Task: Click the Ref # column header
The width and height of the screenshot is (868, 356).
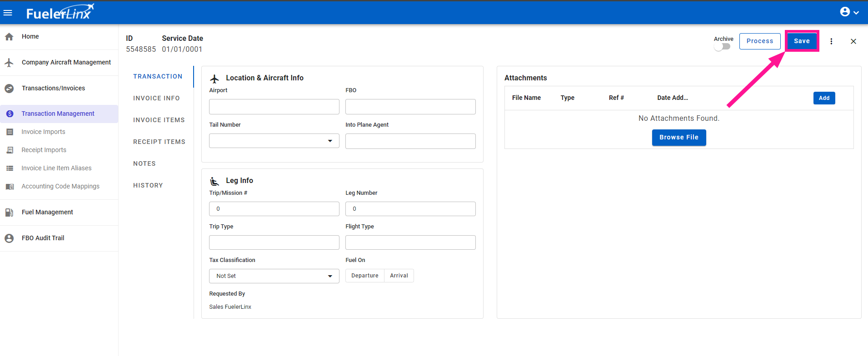Action: coord(616,98)
